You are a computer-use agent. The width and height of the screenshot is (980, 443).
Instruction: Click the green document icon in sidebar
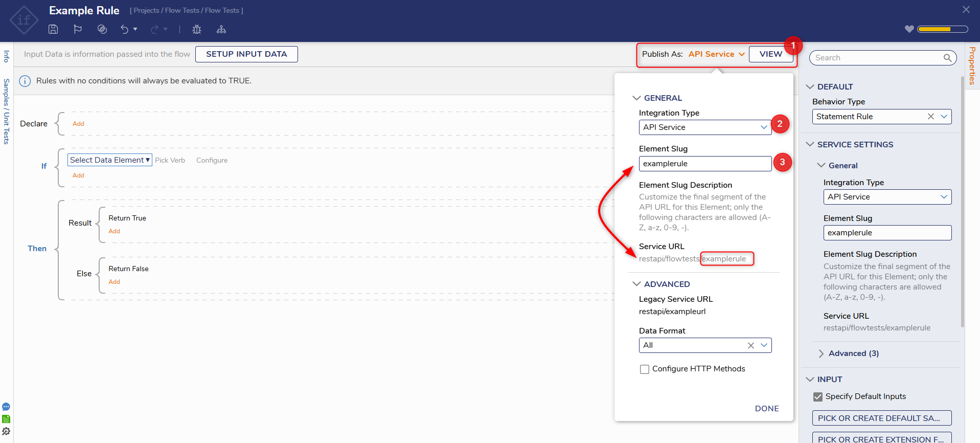[6, 419]
